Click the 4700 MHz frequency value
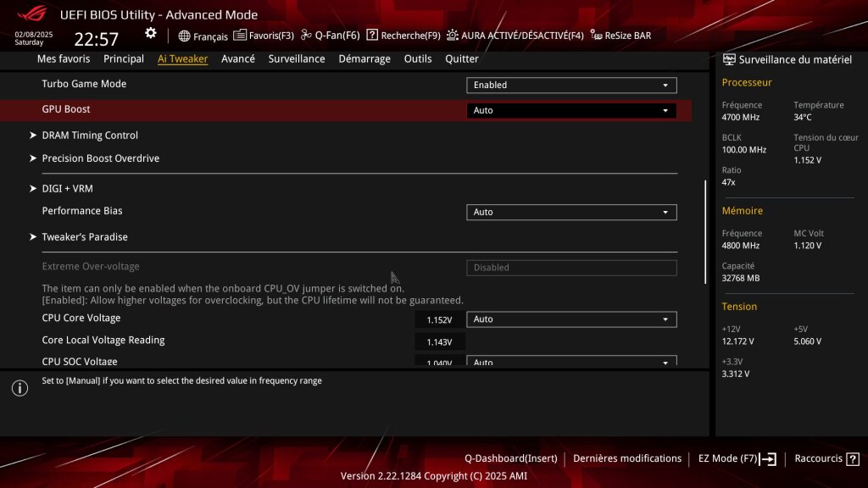Image resolution: width=868 pixels, height=488 pixels. coord(741,117)
